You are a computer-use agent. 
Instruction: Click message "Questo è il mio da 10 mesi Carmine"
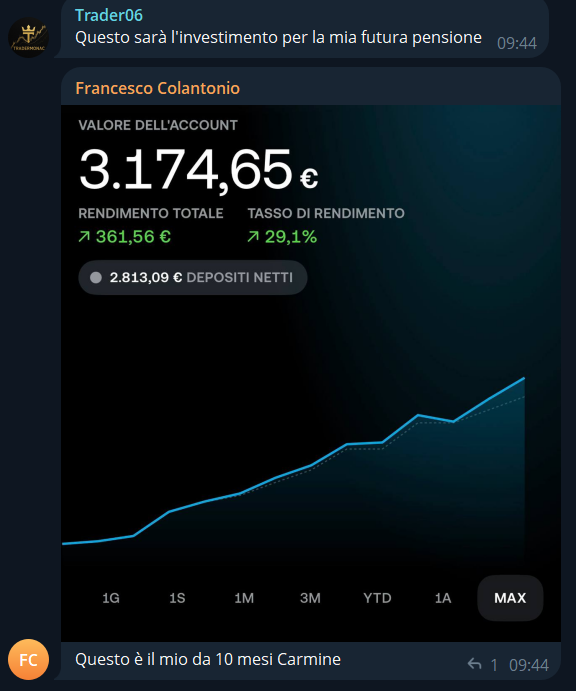208,660
